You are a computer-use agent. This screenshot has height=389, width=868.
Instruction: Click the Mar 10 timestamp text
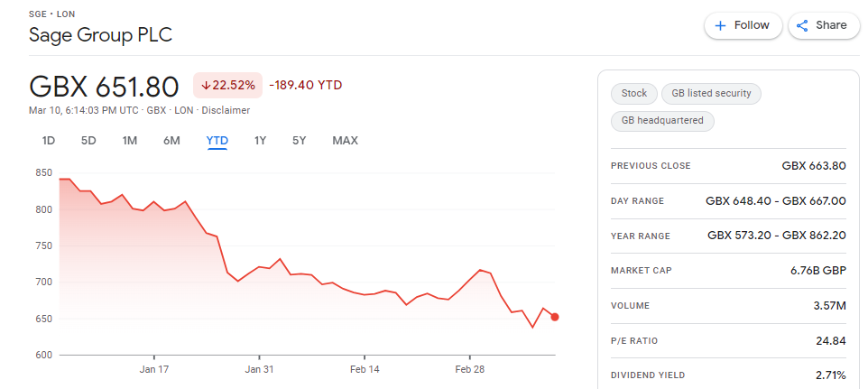coord(84,110)
